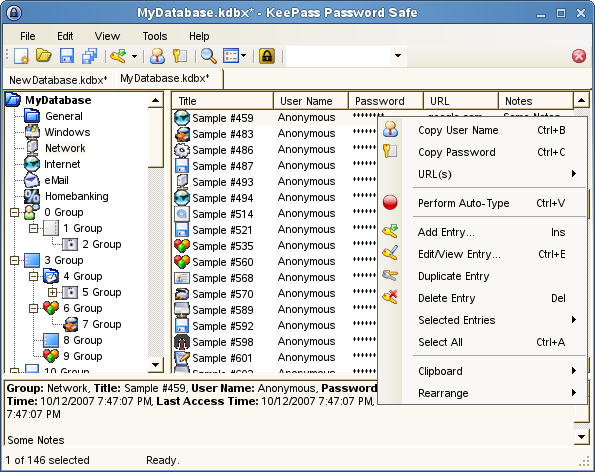Open the Add Entry dropdown arrow

coord(135,57)
